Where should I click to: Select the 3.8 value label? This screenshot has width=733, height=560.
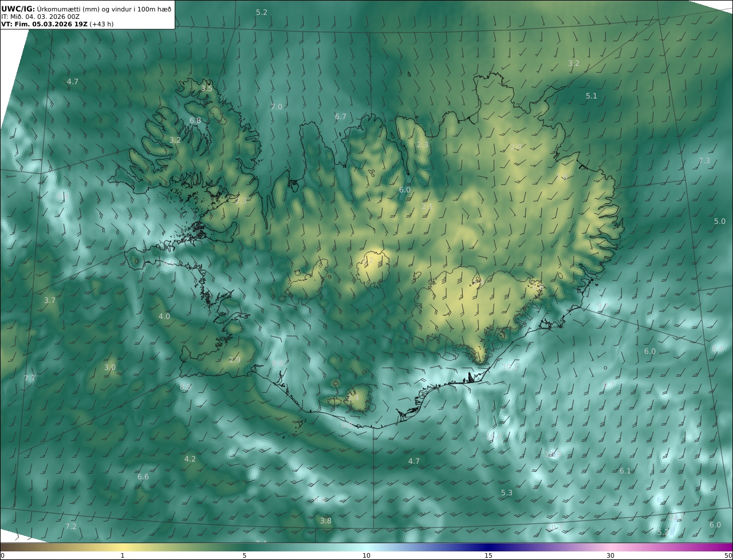pyautogui.click(x=326, y=520)
